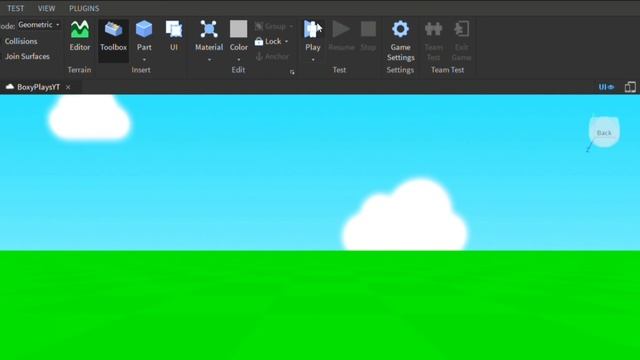Toggle the Collisions option
This screenshot has height=360, width=640.
pyautogui.click(x=21, y=41)
